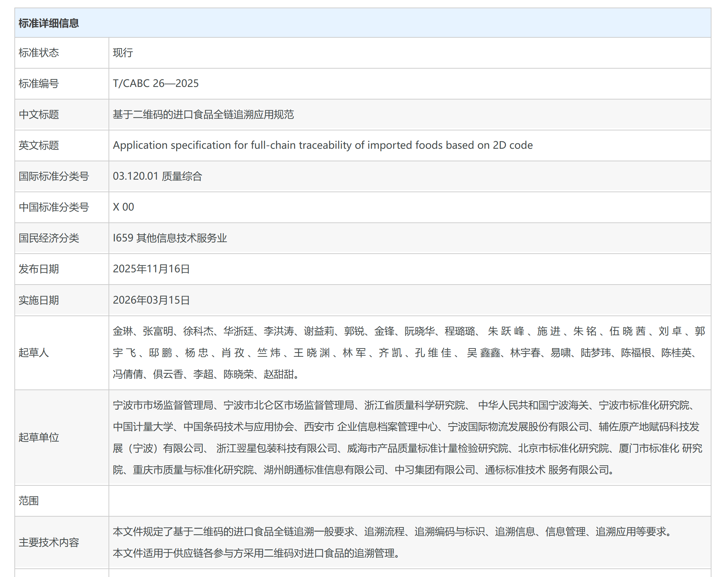Click the X 00 classification value
This screenshot has width=728, height=577.
point(123,207)
